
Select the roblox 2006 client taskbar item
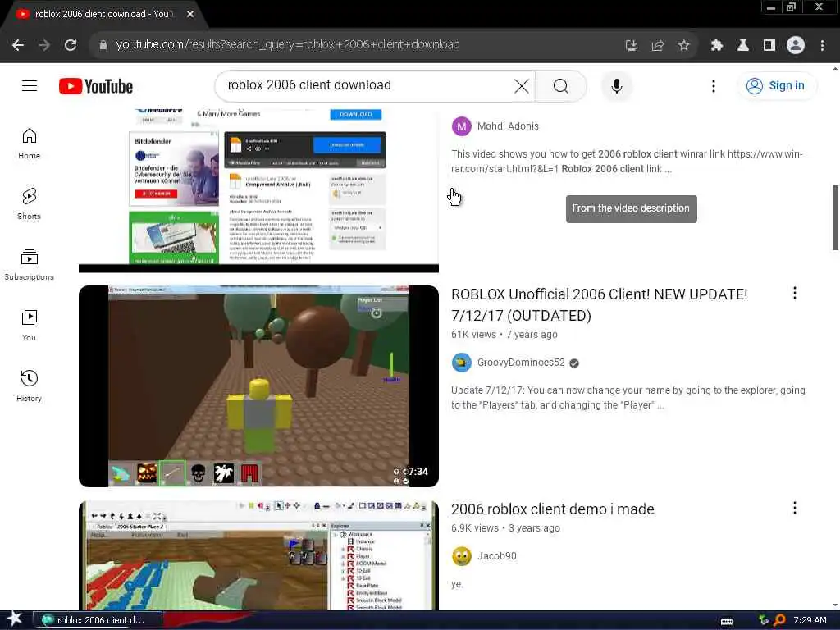click(97, 620)
